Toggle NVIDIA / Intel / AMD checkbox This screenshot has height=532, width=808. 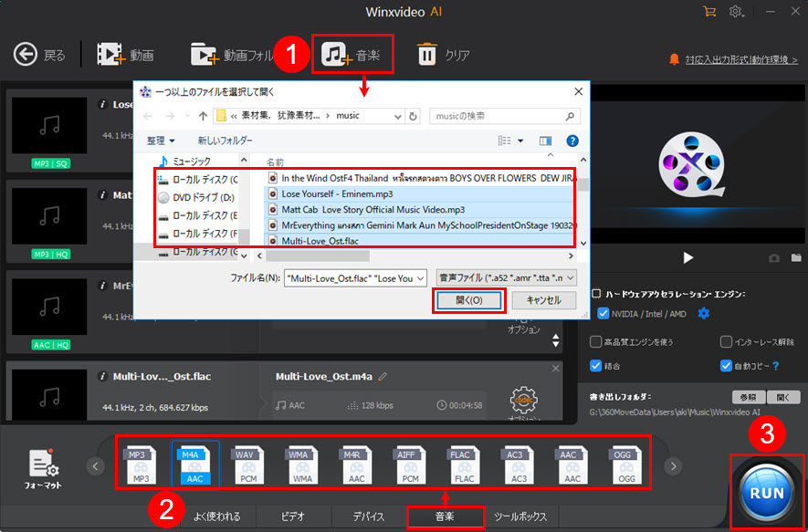(603, 313)
